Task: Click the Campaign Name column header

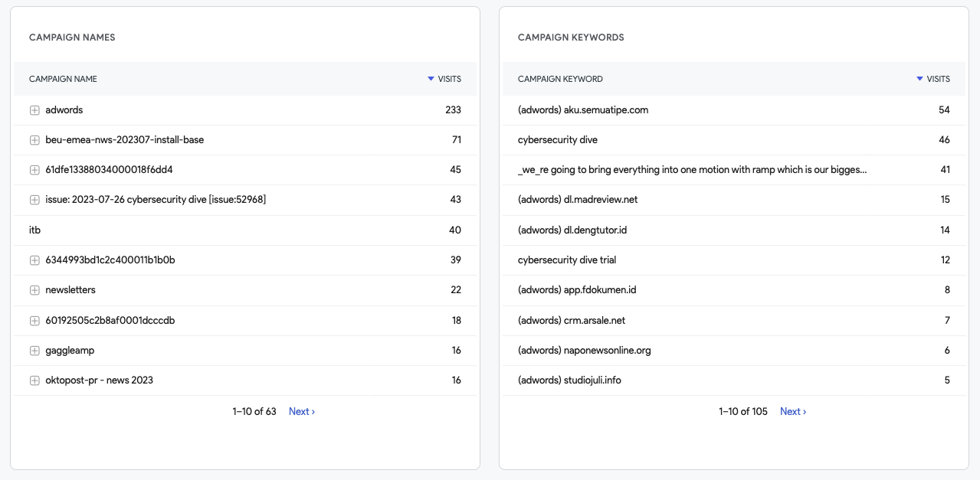Action: [63, 79]
